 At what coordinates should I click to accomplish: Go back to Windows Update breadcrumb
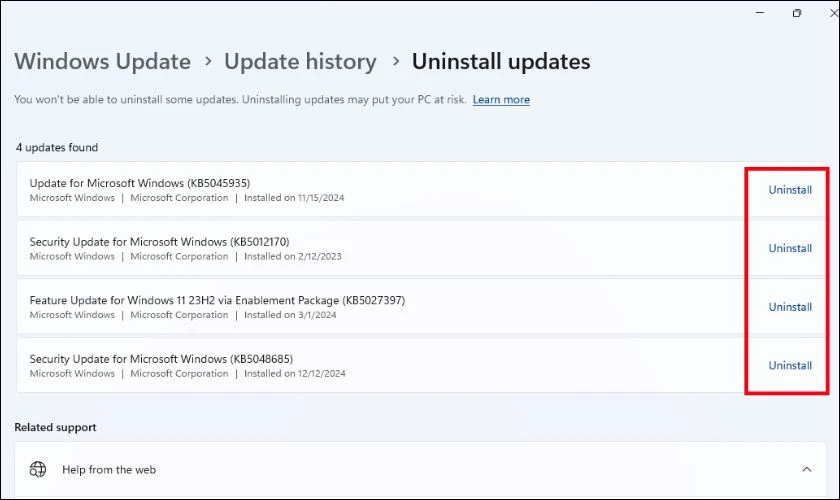point(102,62)
